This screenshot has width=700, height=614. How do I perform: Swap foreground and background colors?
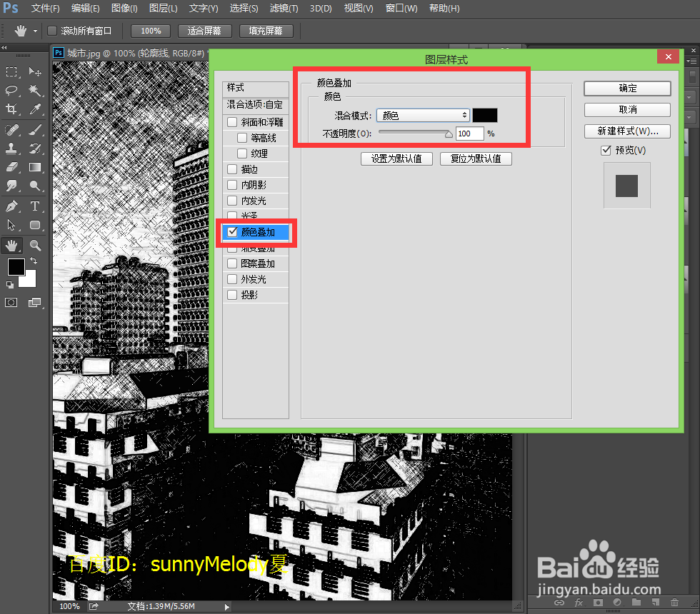34,261
